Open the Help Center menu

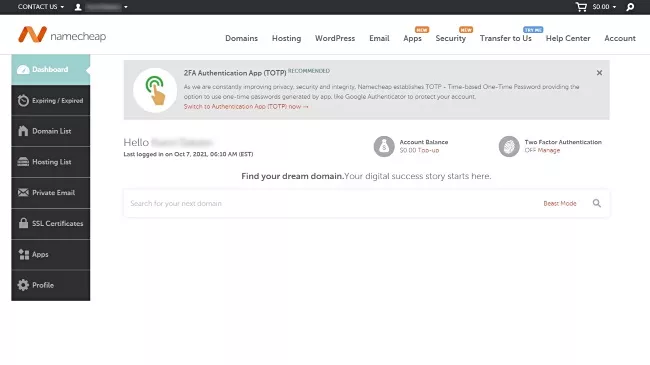click(x=568, y=38)
